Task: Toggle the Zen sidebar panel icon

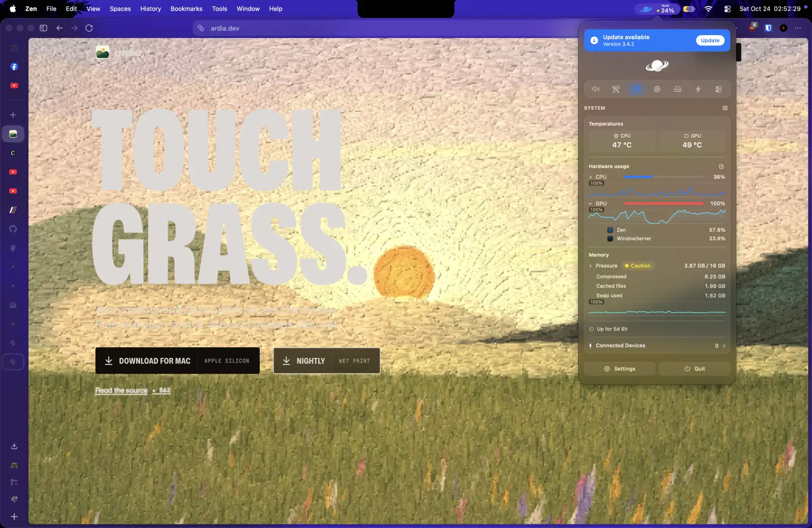Action: [x=44, y=28]
